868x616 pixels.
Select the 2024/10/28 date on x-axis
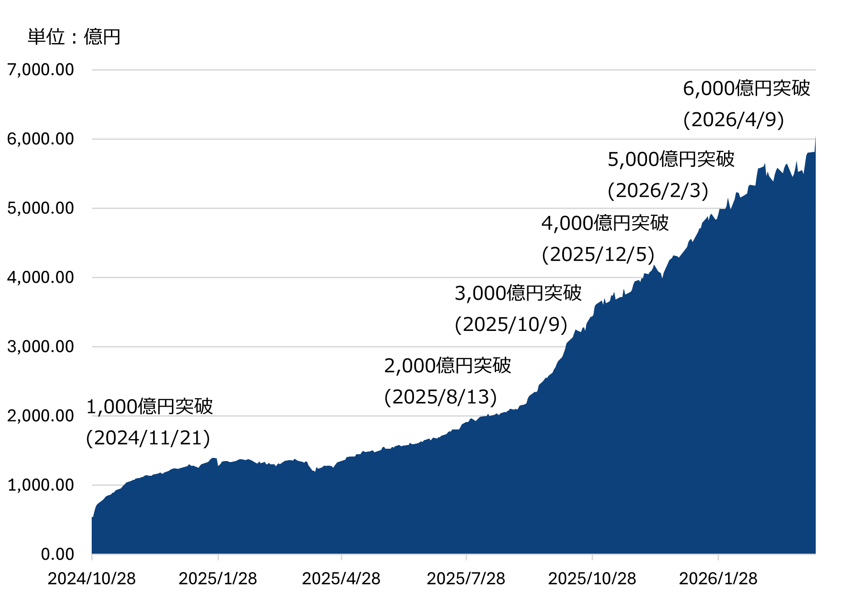point(92,578)
